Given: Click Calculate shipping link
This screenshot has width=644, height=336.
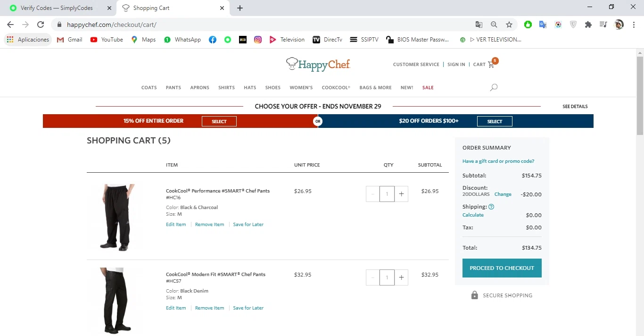Looking at the screenshot, I should point(473,215).
